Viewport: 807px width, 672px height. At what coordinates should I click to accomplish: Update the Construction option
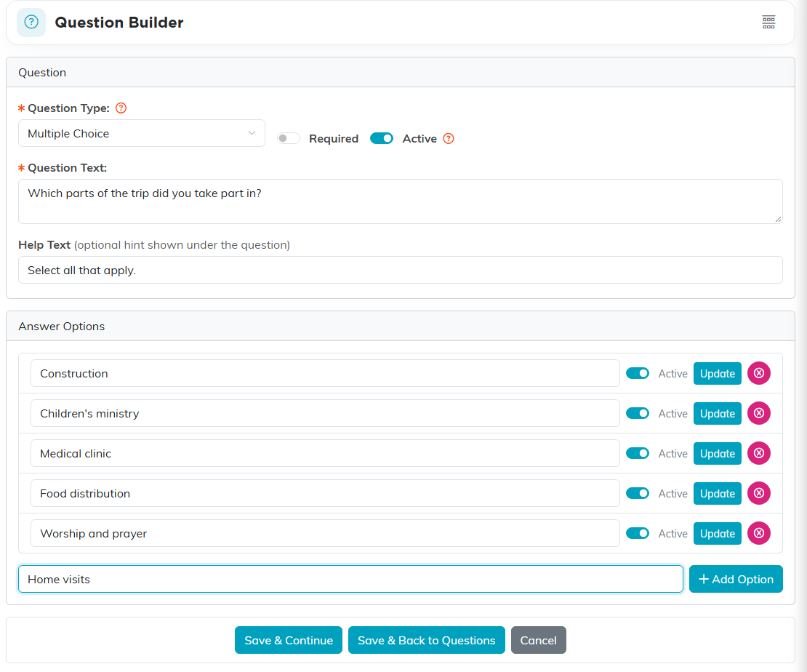(x=717, y=373)
